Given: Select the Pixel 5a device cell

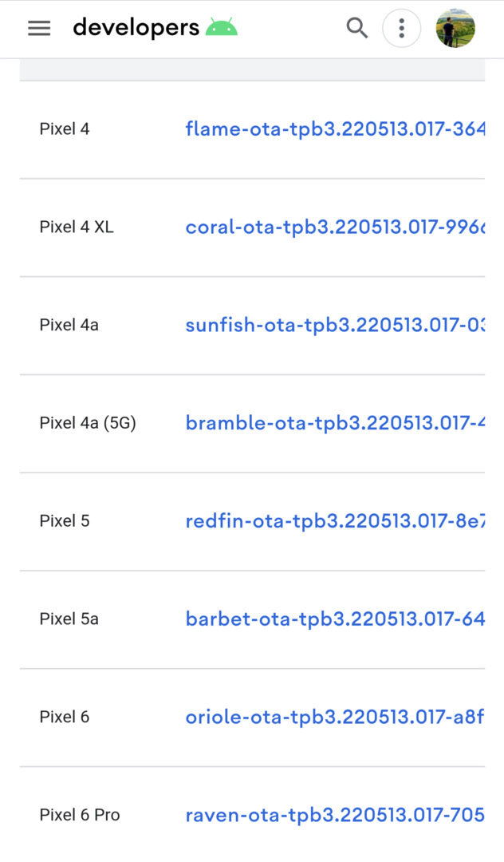Looking at the screenshot, I should 69,619.
